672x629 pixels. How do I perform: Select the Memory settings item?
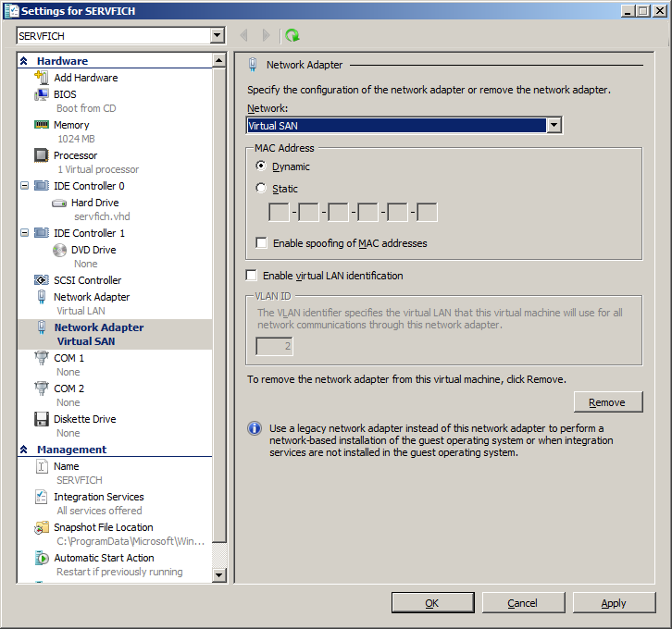point(71,125)
